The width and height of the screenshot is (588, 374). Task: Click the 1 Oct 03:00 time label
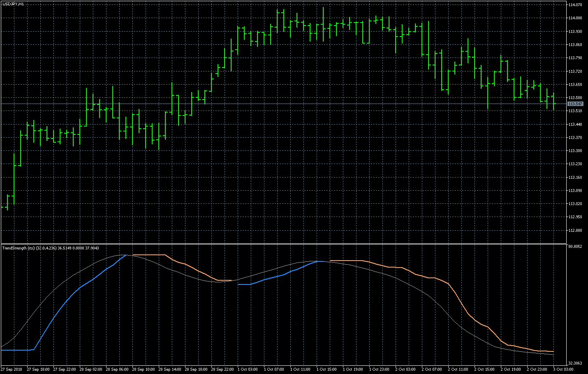(248, 369)
